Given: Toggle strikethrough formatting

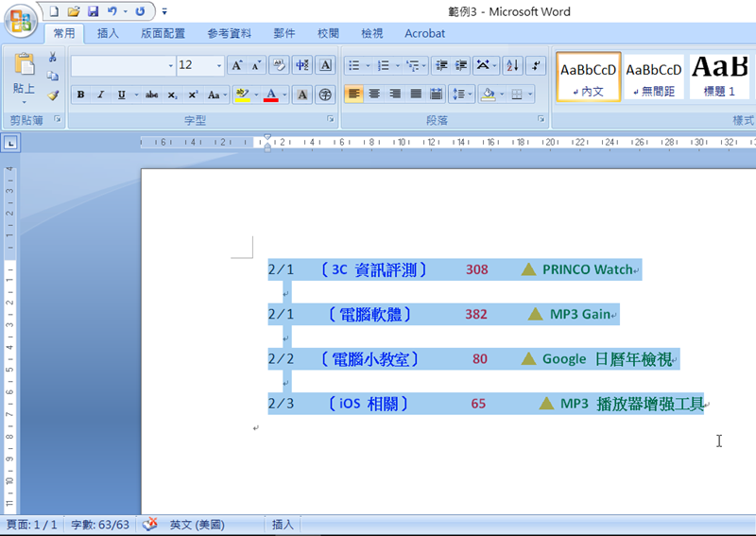Looking at the screenshot, I should 151,95.
